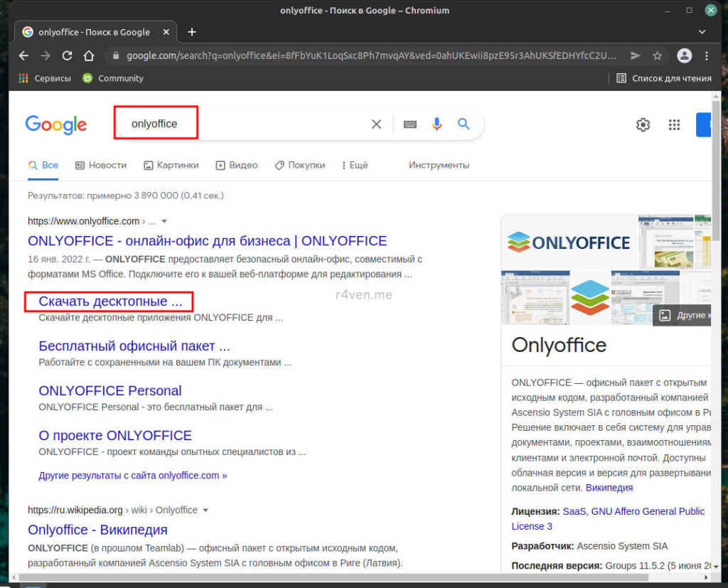Bookmark this page with the star icon

(658, 55)
